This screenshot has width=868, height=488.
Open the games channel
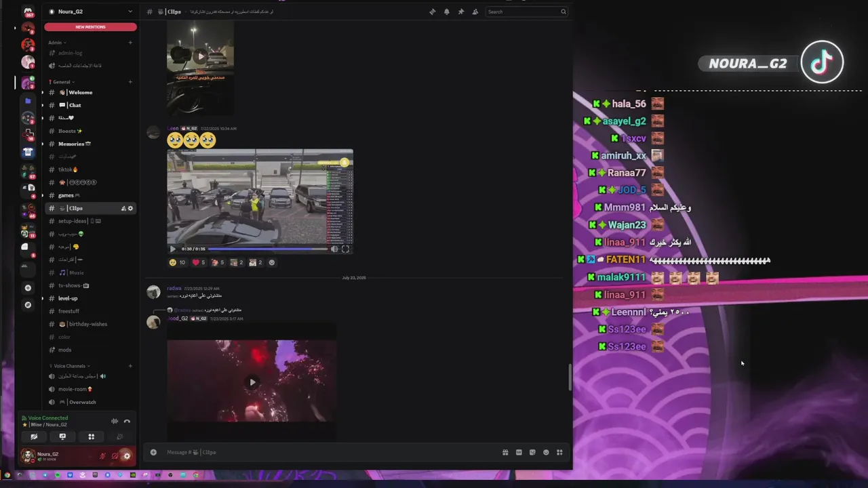(x=90, y=195)
